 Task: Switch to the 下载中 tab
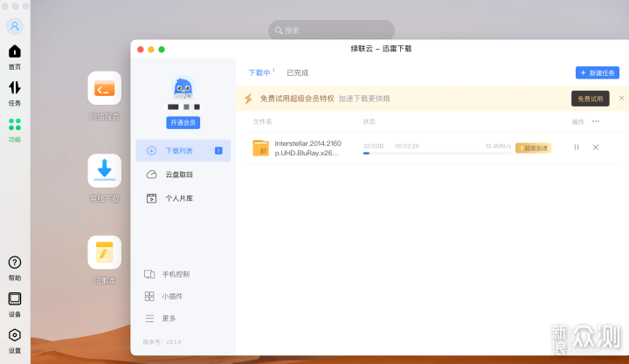(x=259, y=72)
